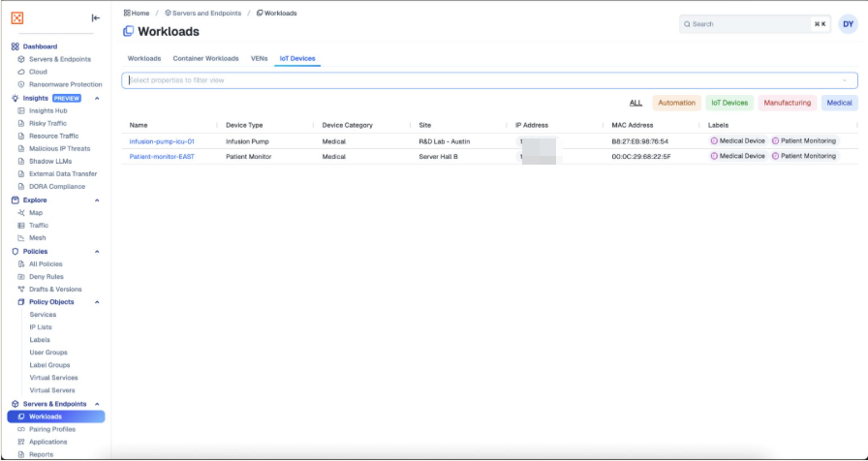The image size is (868, 461).
Task: Open Virtual Services
Action: (53, 378)
